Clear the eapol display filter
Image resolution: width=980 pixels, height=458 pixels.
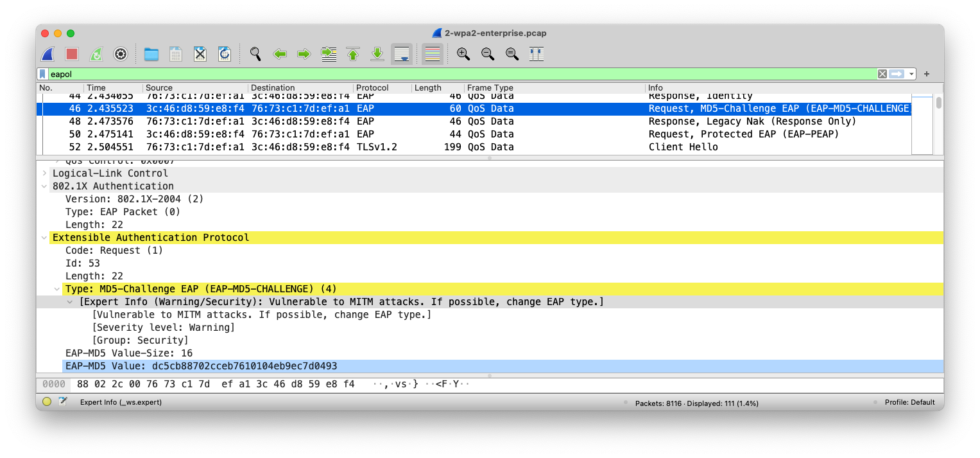882,74
